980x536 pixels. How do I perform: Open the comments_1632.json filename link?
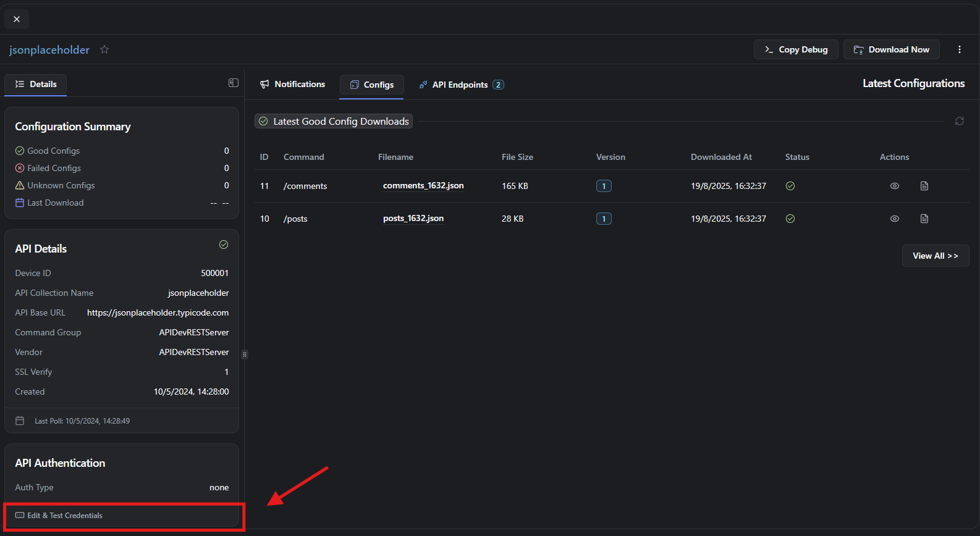click(423, 186)
